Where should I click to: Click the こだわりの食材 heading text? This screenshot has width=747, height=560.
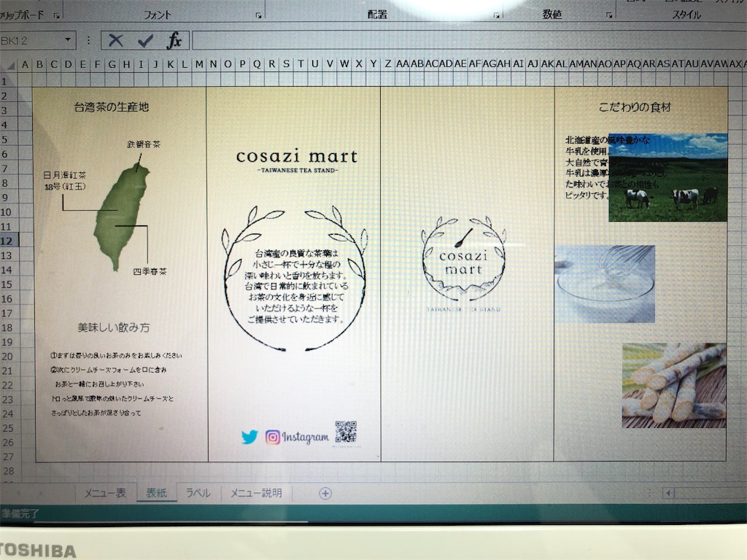(x=635, y=107)
